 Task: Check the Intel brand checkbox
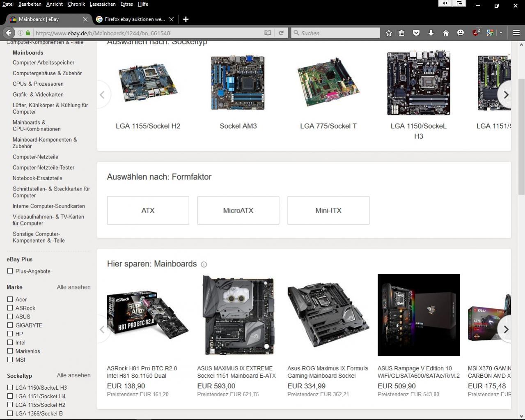pyautogui.click(x=10, y=342)
